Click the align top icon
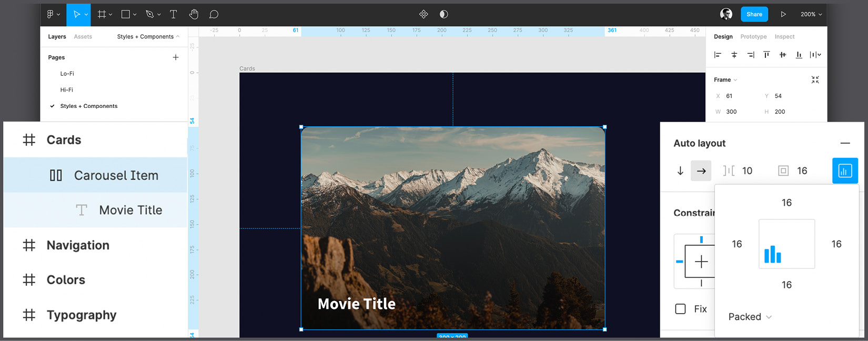Image resolution: width=868 pixels, height=341 pixels. 766,55
